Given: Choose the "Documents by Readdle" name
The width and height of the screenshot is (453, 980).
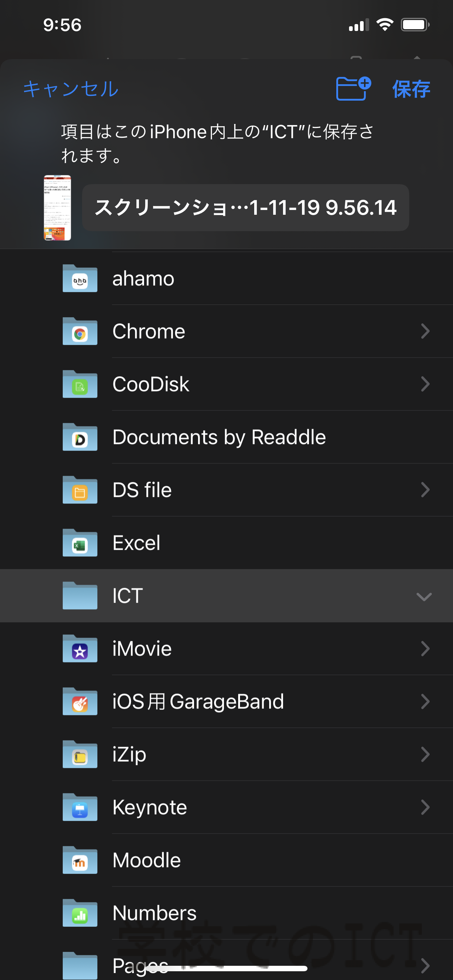Looking at the screenshot, I should coord(219,437).
